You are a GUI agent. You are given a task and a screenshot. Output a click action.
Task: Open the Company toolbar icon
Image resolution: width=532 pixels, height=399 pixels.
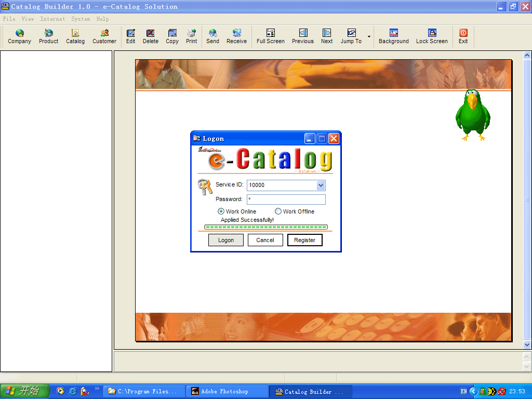[x=19, y=36]
